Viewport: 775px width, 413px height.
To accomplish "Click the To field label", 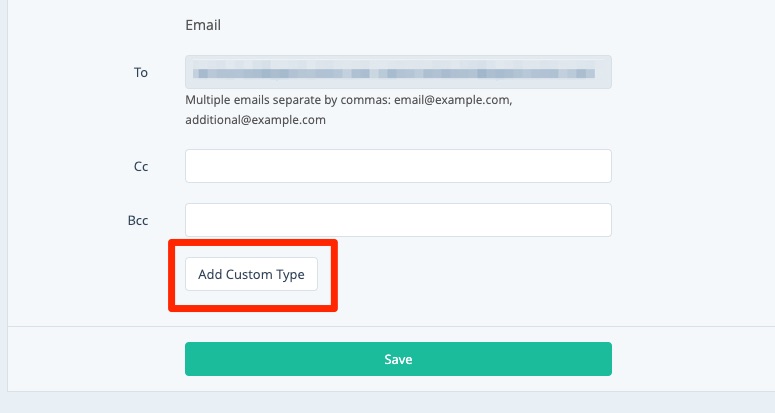I will point(141,73).
